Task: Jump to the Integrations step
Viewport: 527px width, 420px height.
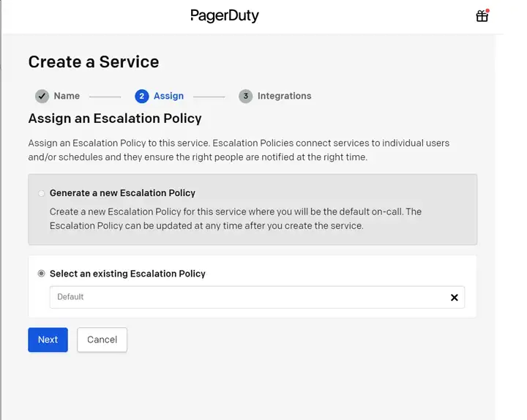Action: tap(284, 96)
